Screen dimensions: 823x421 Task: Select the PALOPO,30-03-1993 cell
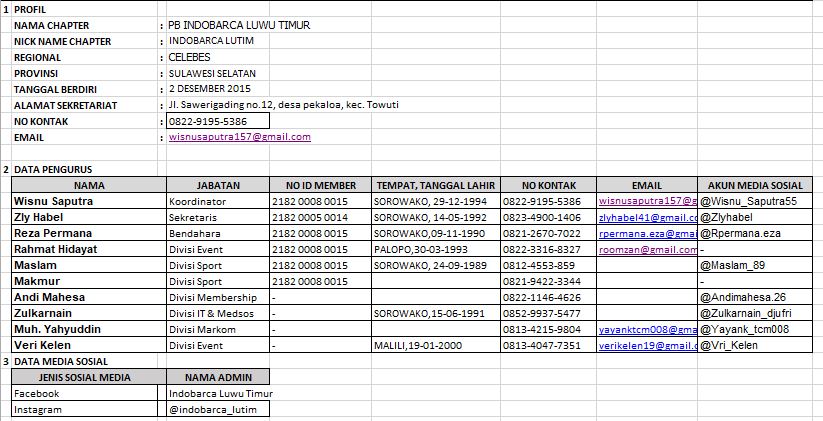[x=436, y=249]
